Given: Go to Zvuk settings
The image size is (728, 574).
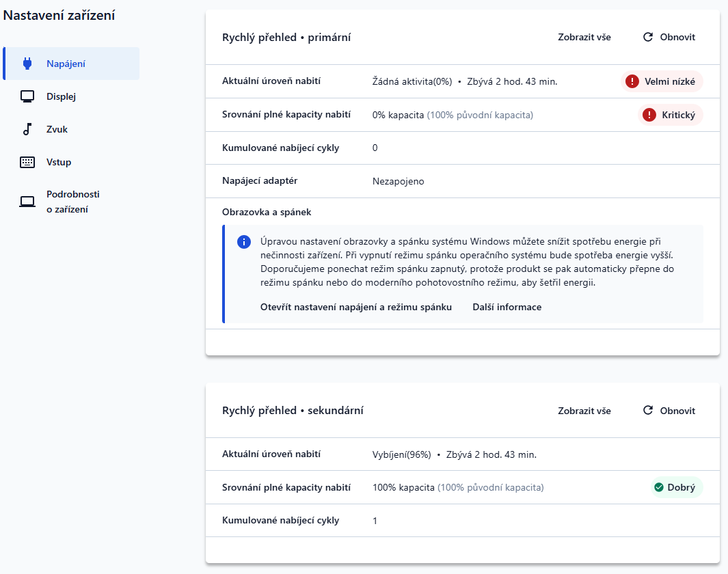Looking at the screenshot, I should pyautogui.click(x=57, y=129).
